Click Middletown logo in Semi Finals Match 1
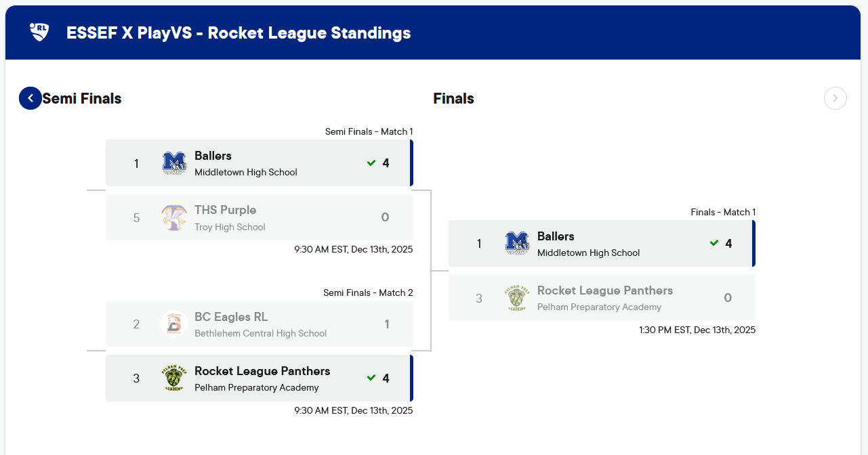 pos(174,163)
